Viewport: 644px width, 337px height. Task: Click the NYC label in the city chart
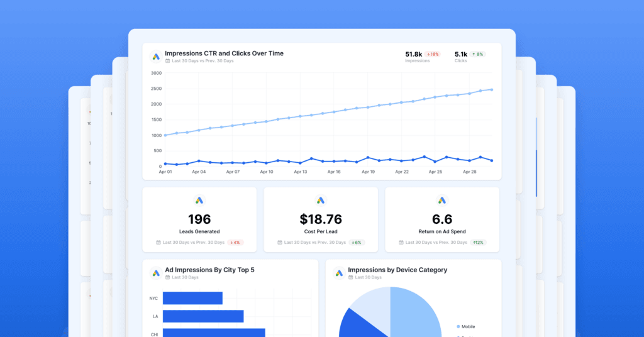(153, 299)
